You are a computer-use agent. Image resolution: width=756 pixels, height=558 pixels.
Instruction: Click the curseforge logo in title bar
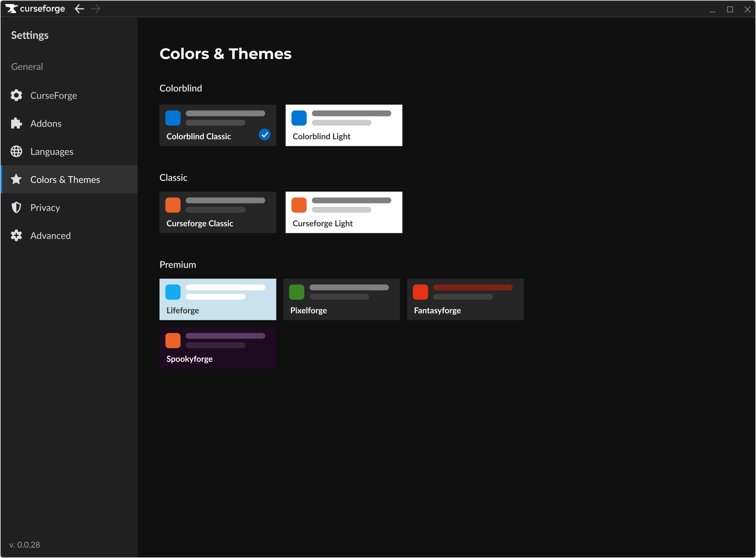pyautogui.click(x=35, y=9)
